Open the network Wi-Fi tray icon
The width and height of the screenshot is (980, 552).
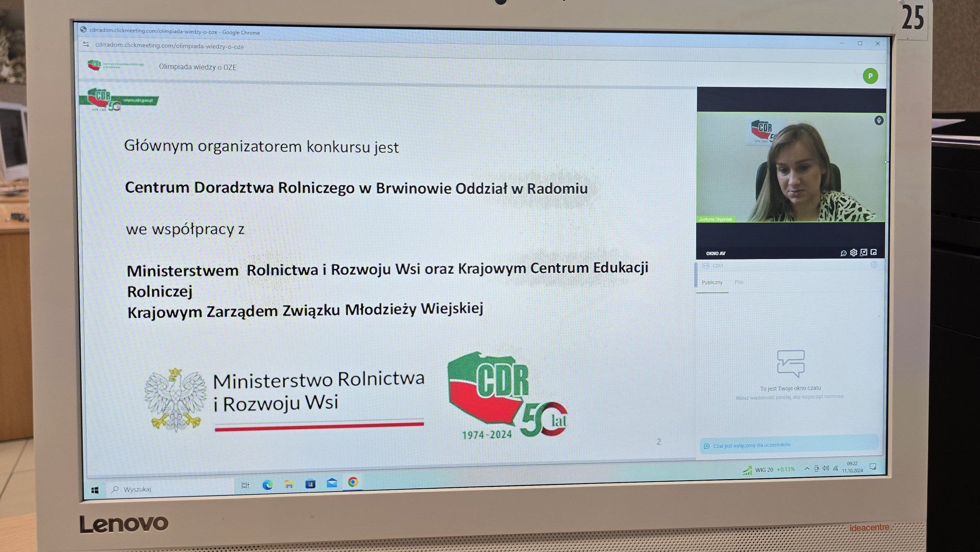click(x=835, y=469)
